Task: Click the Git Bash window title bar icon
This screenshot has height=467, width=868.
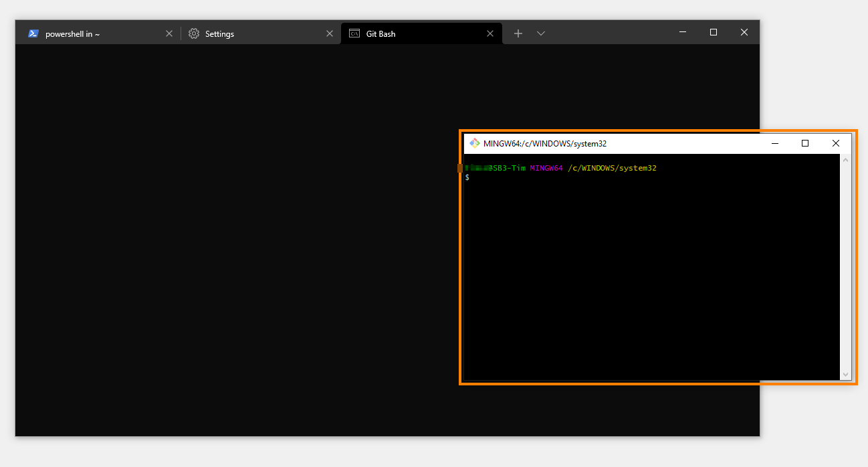Action: coord(475,143)
